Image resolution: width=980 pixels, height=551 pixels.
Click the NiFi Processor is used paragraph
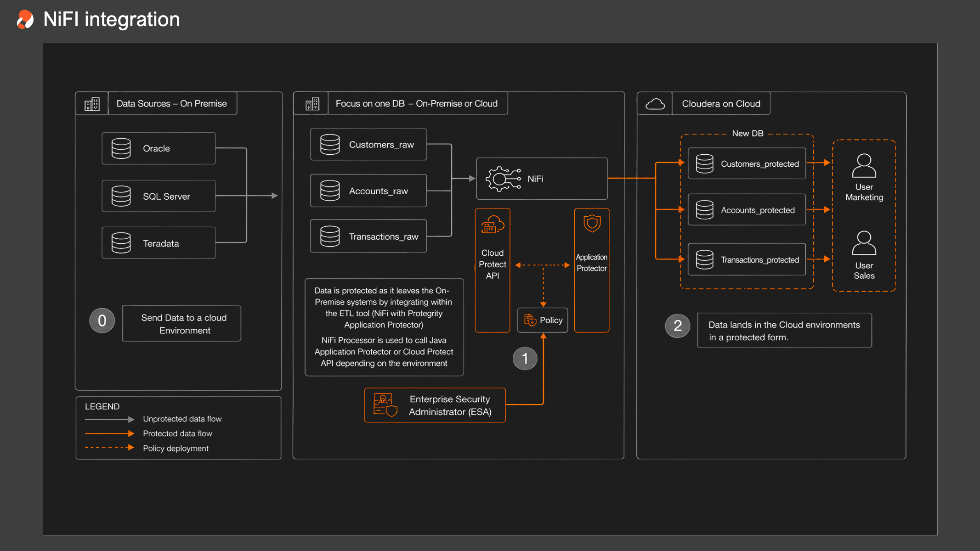(x=384, y=352)
